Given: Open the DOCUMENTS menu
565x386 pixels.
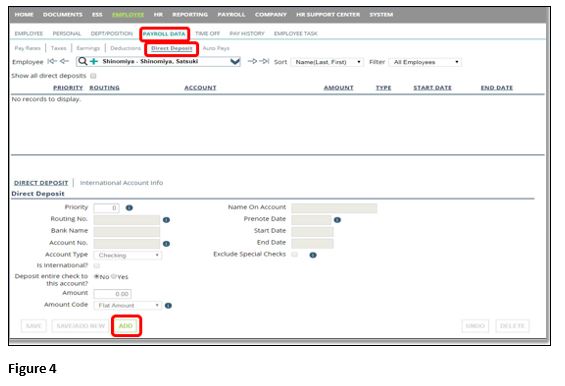Looking at the screenshot, I should click(x=63, y=14).
